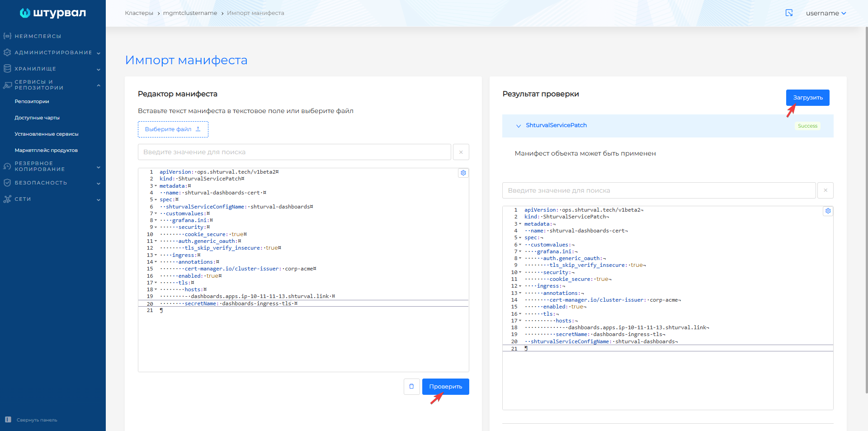Image resolution: width=868 pixels, height=431 pixels.
Task: Click the Выберите файл button
Action: [173, 129]
